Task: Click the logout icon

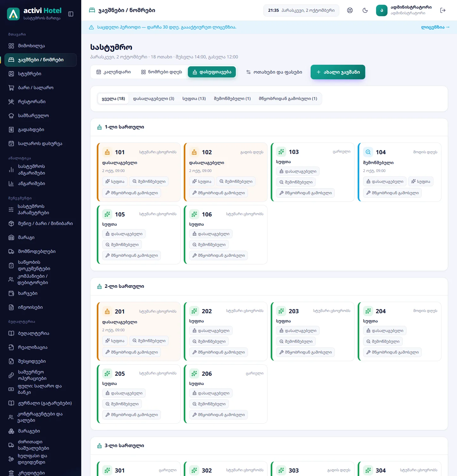Action: (x=443, y=10)
